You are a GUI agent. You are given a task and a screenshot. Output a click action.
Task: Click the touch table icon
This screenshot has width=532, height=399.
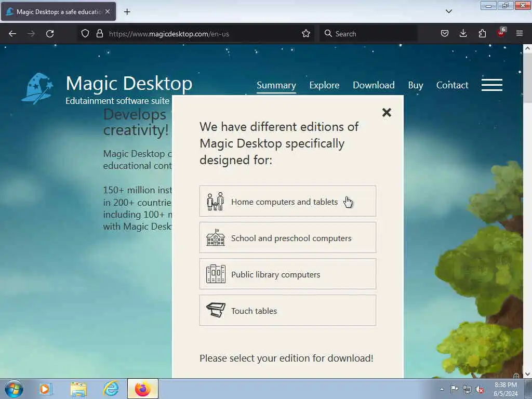[216, 310]
